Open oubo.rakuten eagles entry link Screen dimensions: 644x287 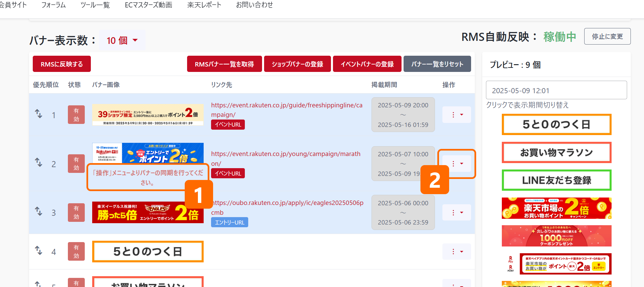[x=287, y=207]
